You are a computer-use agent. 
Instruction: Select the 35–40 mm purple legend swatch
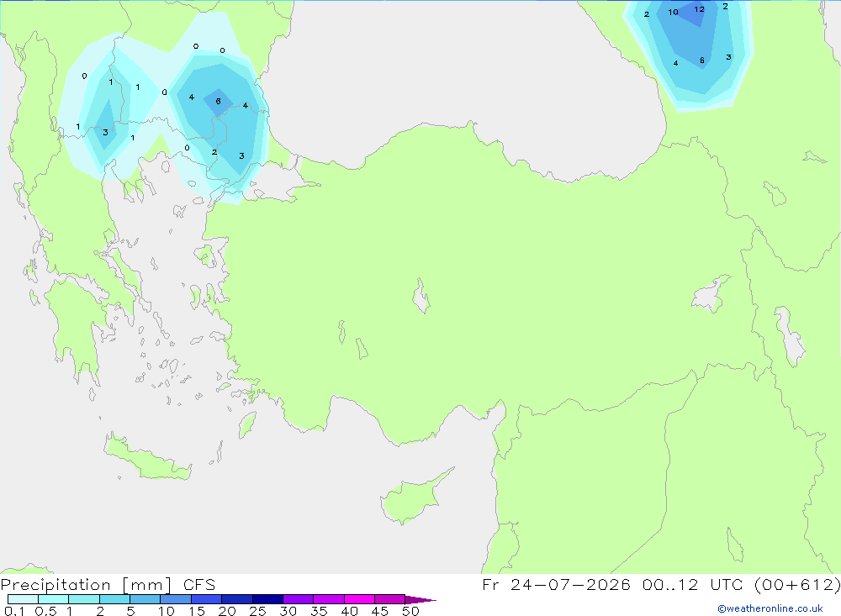click(329, 599)
